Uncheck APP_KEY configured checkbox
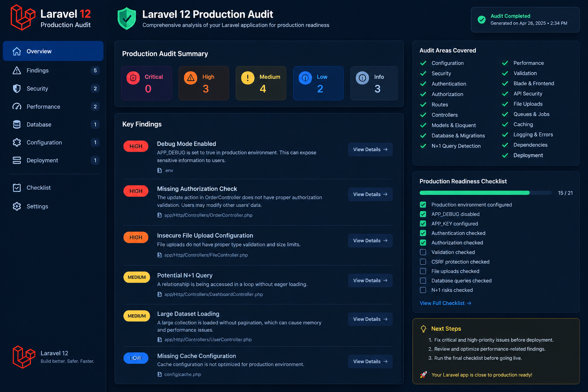Viewport: 588px width, 392px height. point(423,224)
